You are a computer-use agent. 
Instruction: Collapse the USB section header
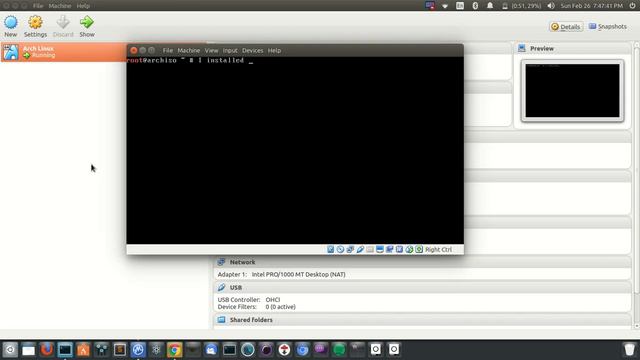(x=422, y=287)
